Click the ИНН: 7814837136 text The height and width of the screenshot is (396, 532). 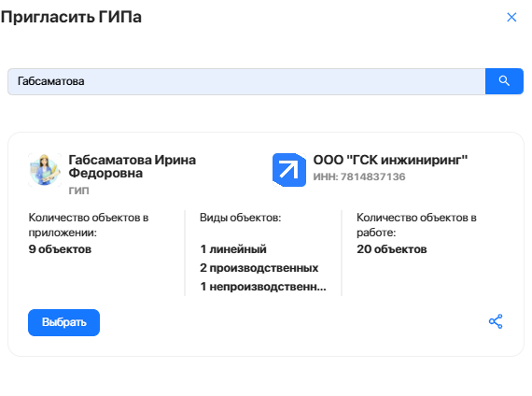359,177
